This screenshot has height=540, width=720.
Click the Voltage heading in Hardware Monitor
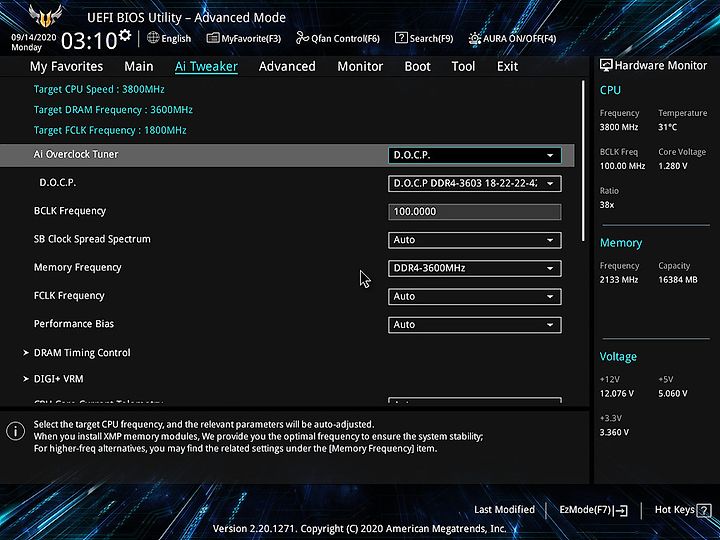pyautogui.click(x=618, y=357)
